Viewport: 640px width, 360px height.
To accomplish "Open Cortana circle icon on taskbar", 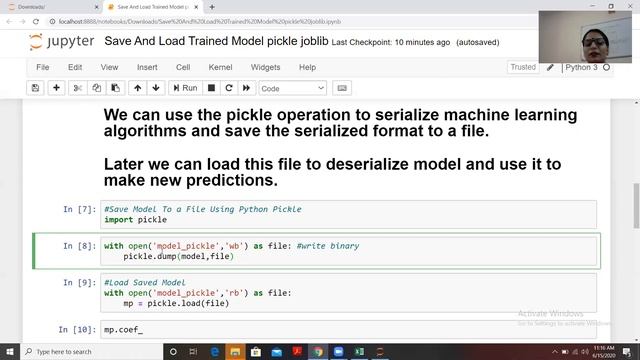I will (173, 351).
